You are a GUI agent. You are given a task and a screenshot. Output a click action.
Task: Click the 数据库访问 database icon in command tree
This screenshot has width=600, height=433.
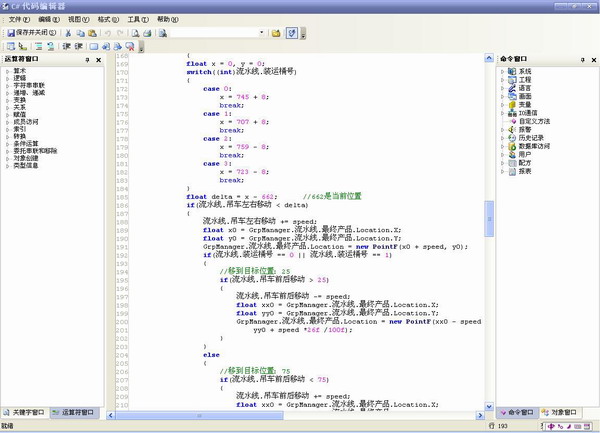[513, 146]
